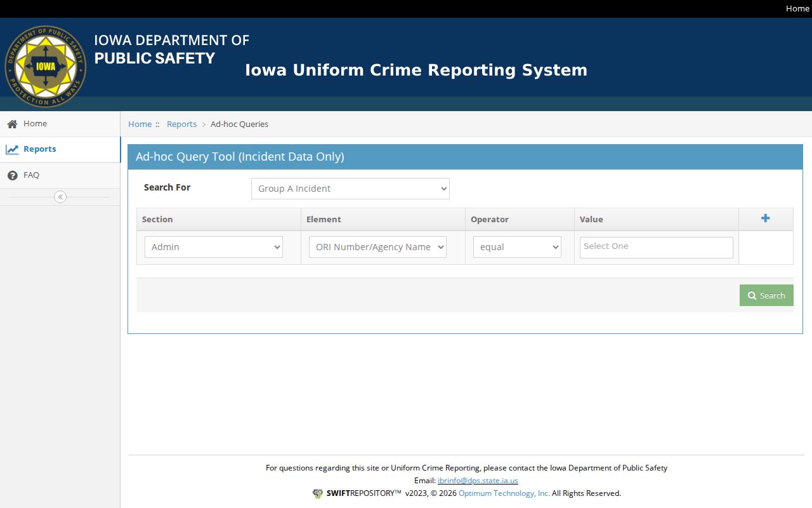Click the jbrinfo@dps.state.ia.us email link
The width and height of the screenshot is (812, 508).
point(478,481)
